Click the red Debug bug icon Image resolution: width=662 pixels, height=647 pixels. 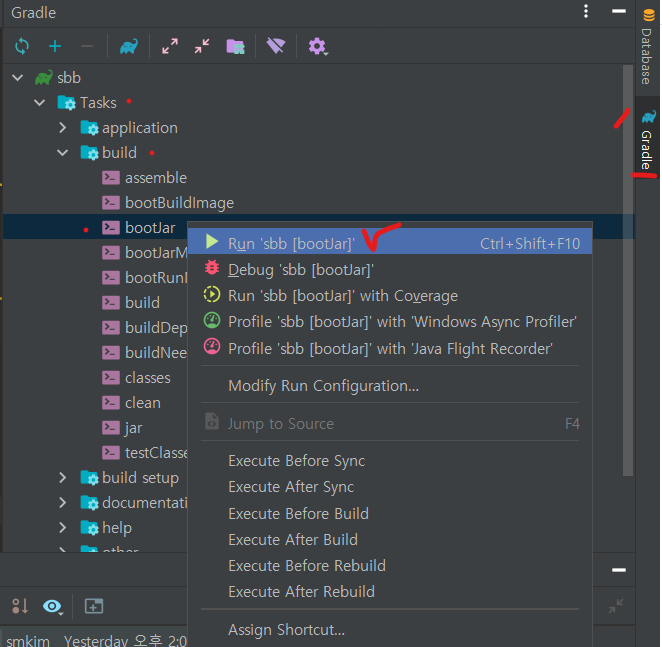[212, 268]
